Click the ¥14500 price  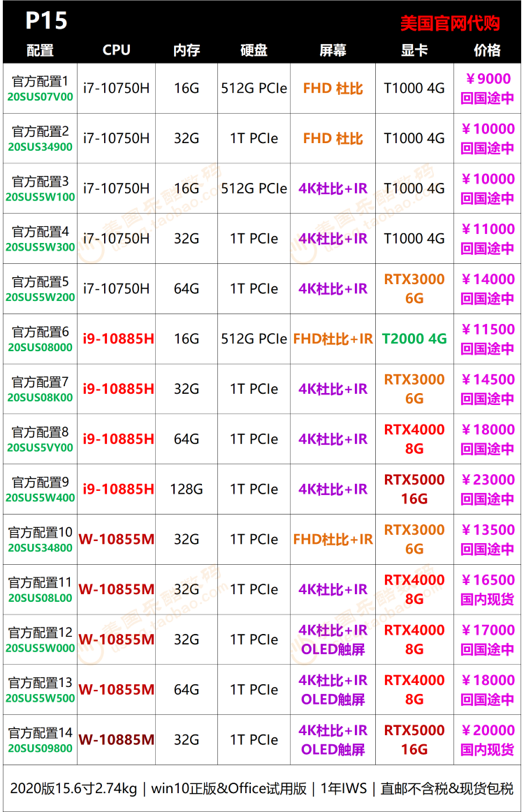[488, 380]
